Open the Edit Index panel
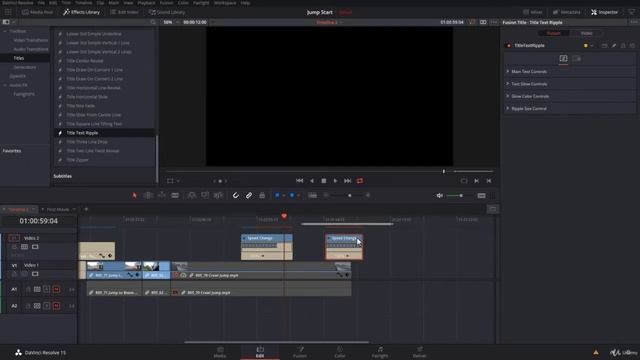 pyautogui.click(x=124, y=12)
